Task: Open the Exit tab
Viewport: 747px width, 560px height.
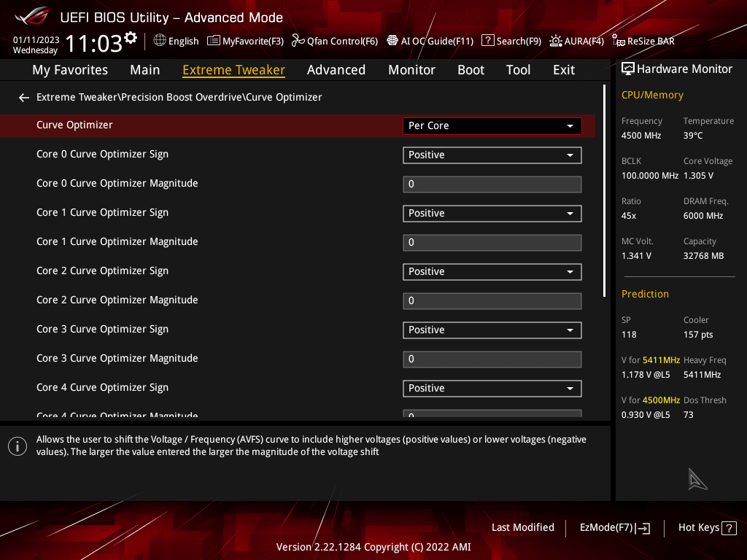Action: coord(564,70)
